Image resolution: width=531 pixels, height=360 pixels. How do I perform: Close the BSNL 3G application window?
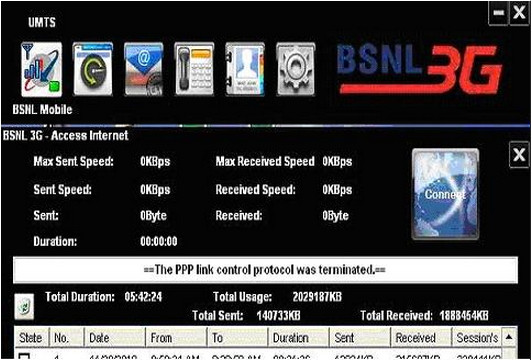pos(519,13)
